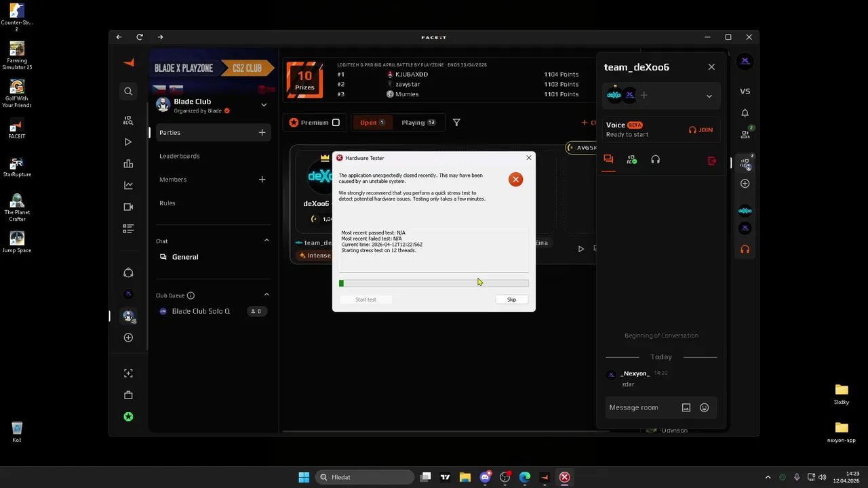Viewport: 868px width, 488px height.
Task: Click the plus next to Parties
Action: (262, 133)
